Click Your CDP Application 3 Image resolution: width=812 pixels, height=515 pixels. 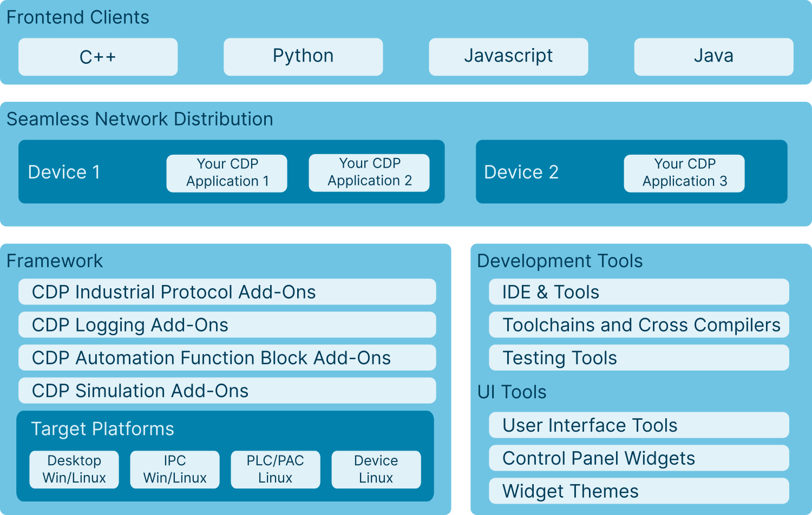tap(684, 173)
